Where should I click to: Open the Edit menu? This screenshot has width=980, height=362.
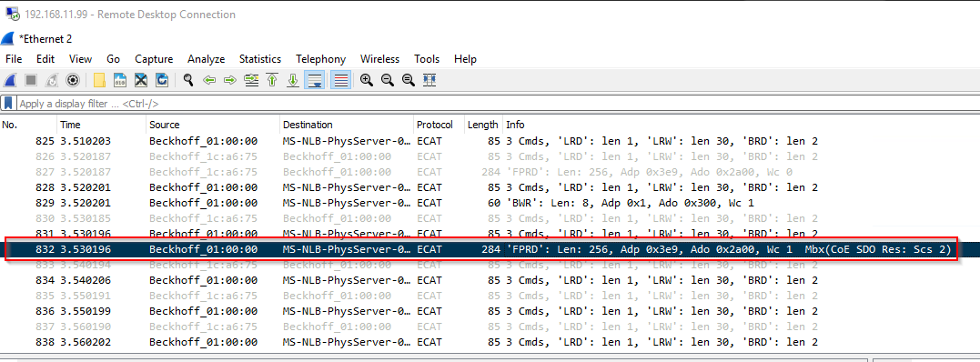45,59
